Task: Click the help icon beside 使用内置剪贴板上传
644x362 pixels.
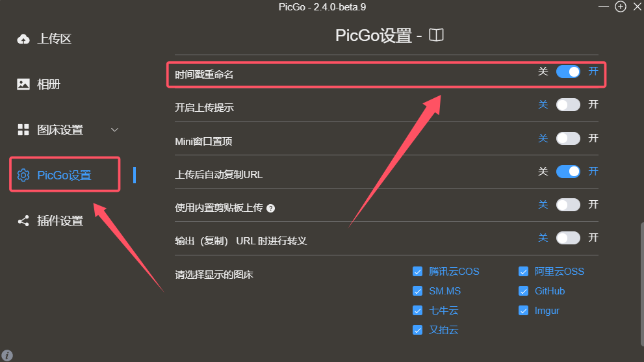Action: (270, 209)
